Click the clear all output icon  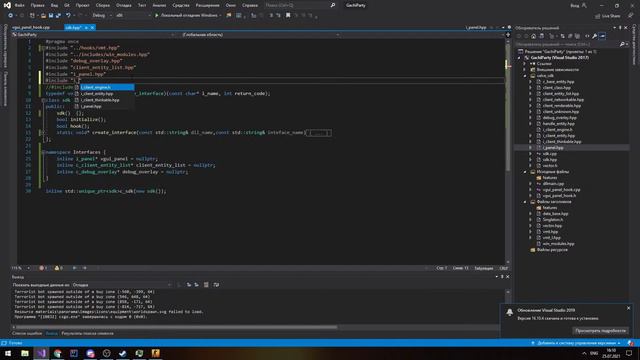coord(206,285)
